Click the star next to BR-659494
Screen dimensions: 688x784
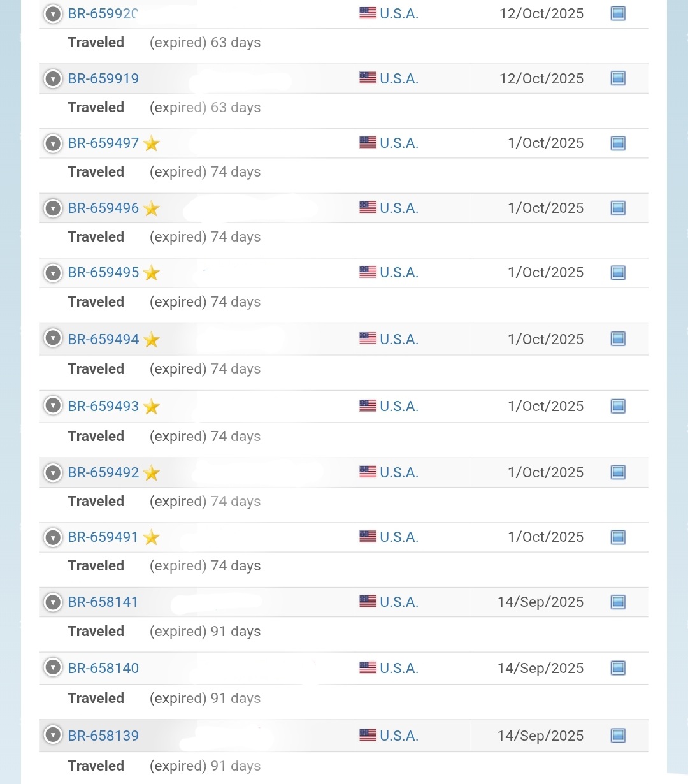tap(152, 340)
